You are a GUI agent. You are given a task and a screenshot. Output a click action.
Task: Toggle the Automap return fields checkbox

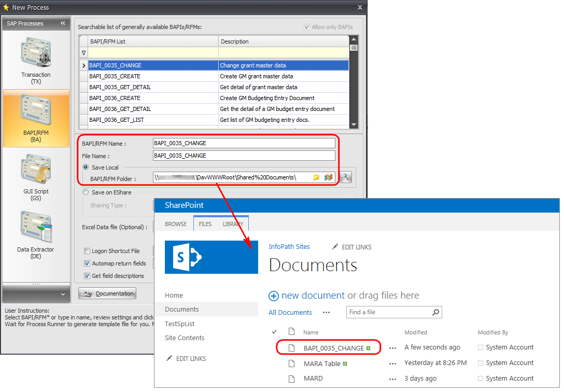88,263
